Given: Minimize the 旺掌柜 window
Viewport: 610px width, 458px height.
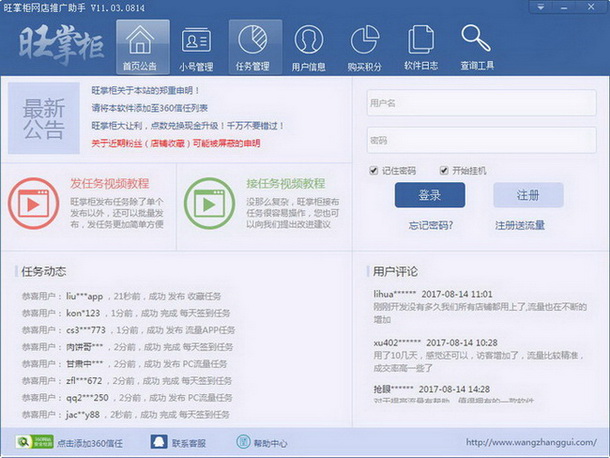Looking at the screenshot, I should pyautogui.click(x=563, y=7).
